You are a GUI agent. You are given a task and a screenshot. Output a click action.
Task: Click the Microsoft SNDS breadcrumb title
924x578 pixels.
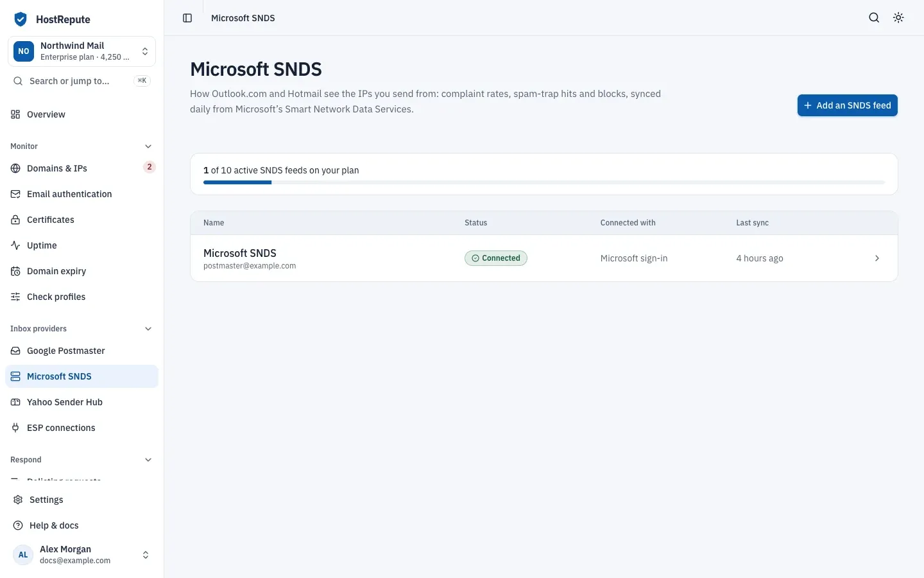[x=243, y=18]
